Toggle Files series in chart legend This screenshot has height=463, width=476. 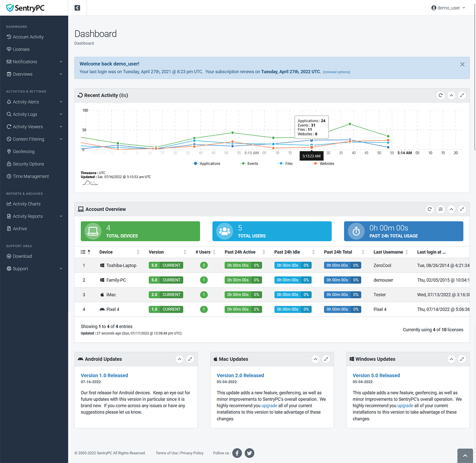286,163
